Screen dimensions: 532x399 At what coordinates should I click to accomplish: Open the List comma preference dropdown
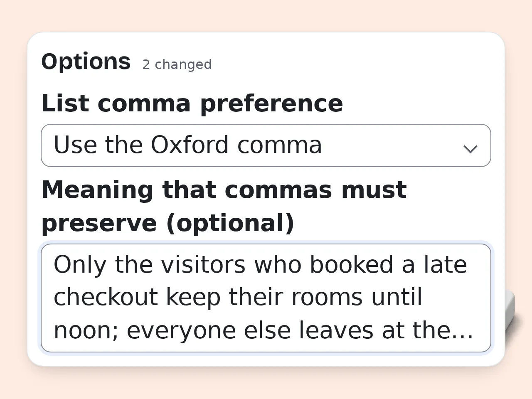266,145
